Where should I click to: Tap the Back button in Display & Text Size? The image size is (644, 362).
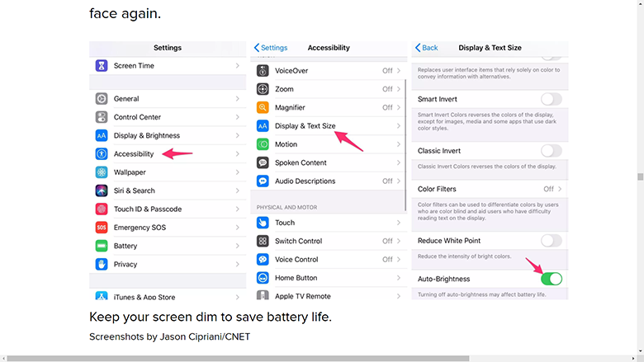coord(427,48)
